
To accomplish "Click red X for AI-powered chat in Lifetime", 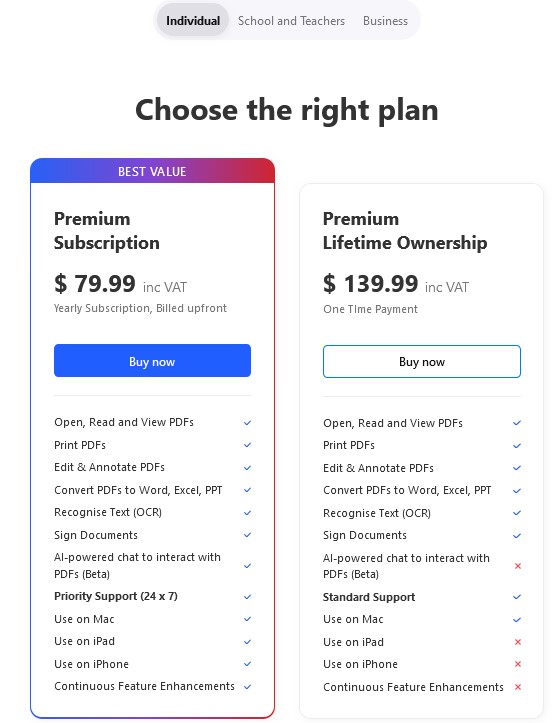I will click(517, 566).
